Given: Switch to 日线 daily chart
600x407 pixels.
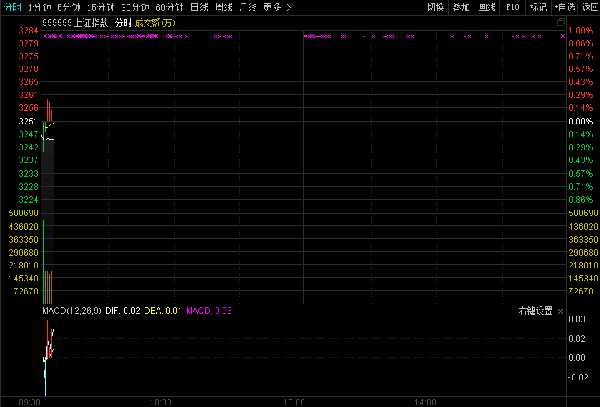Looking at the screenshot, I should [199, 7].
